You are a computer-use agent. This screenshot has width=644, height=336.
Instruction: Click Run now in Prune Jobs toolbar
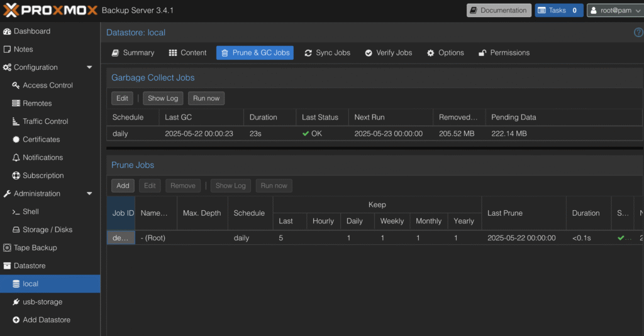[274, 186]
